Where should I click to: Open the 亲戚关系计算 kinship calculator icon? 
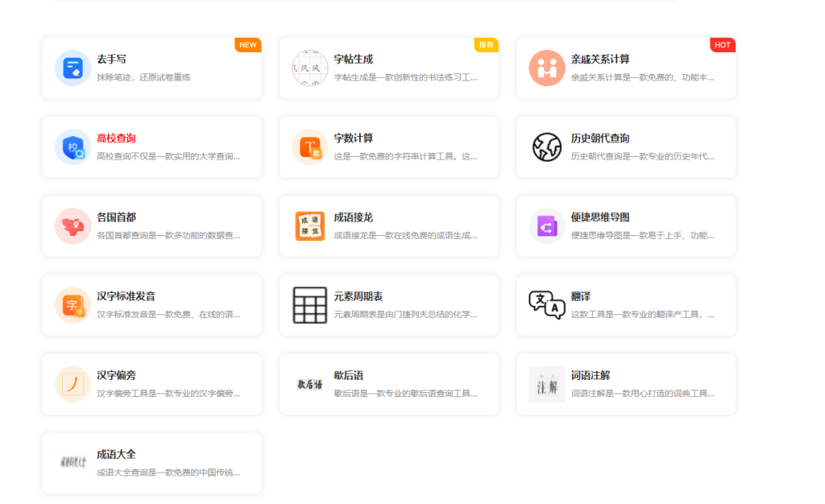click(x=546, y=68)
